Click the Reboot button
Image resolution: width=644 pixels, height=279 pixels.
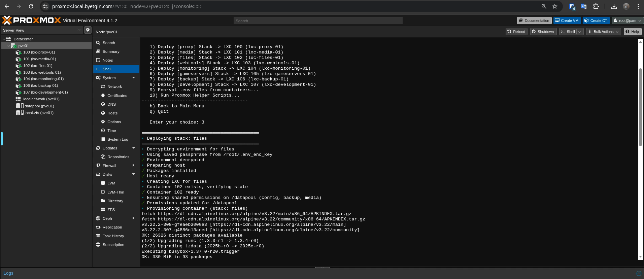516,32
